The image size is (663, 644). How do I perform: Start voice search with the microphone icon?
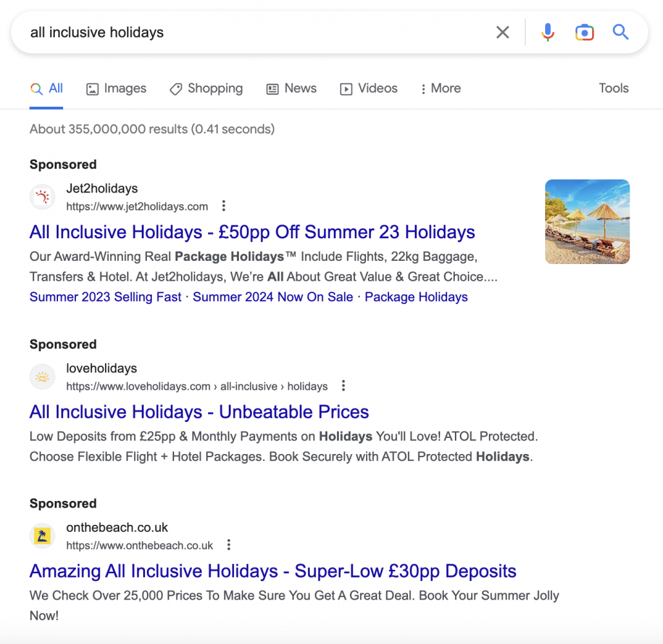coord(548,32)
